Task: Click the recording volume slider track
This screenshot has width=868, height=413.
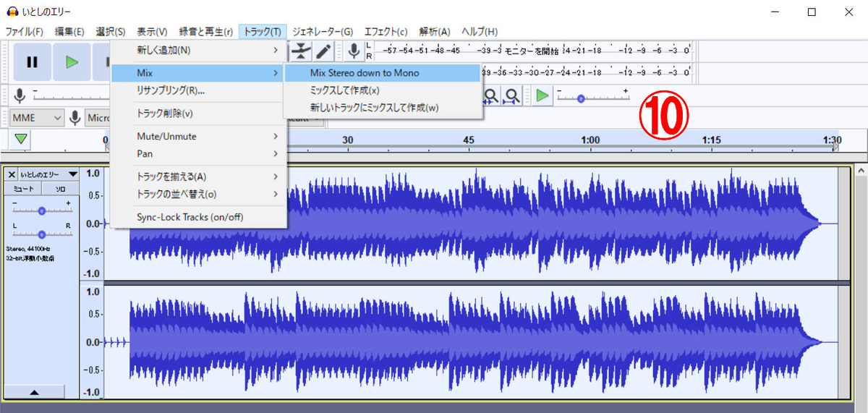Action: pyautogui.click(x=71, y=98)
